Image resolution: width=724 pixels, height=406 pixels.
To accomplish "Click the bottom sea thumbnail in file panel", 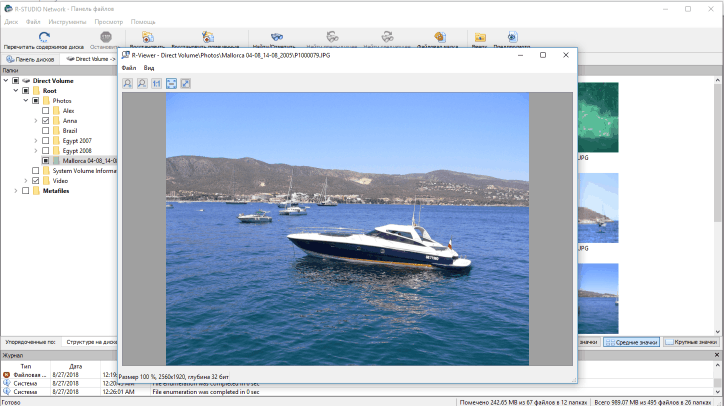I will [x=598, y=298].
